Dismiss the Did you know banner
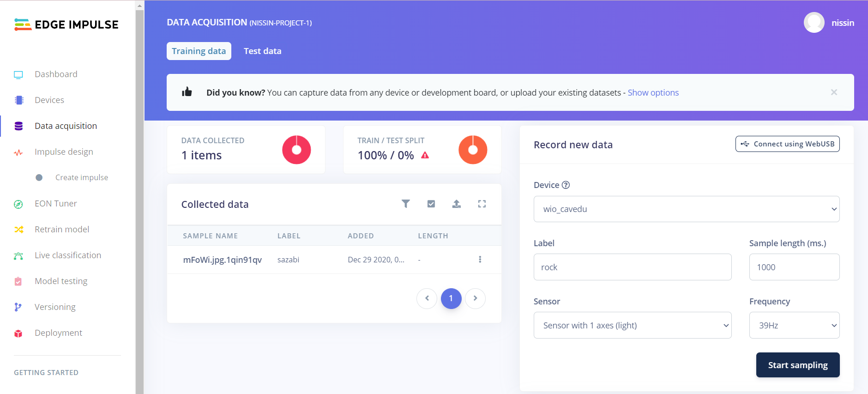 point(834,92)
